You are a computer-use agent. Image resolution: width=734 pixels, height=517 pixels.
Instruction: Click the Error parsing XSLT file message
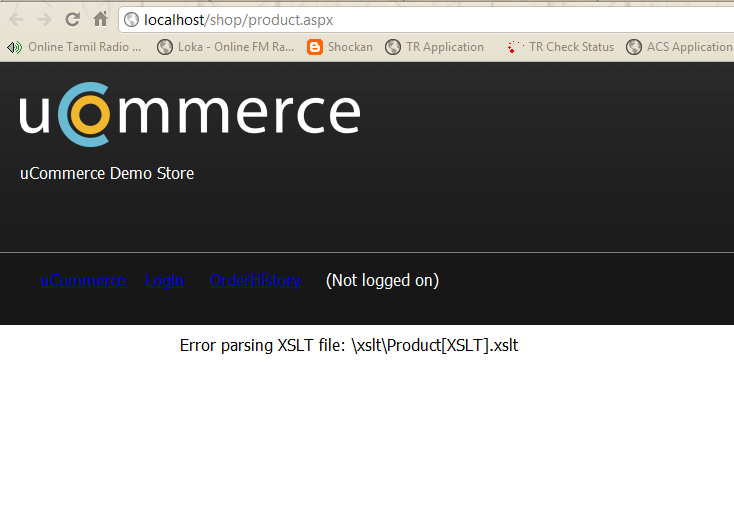point(349,345)
